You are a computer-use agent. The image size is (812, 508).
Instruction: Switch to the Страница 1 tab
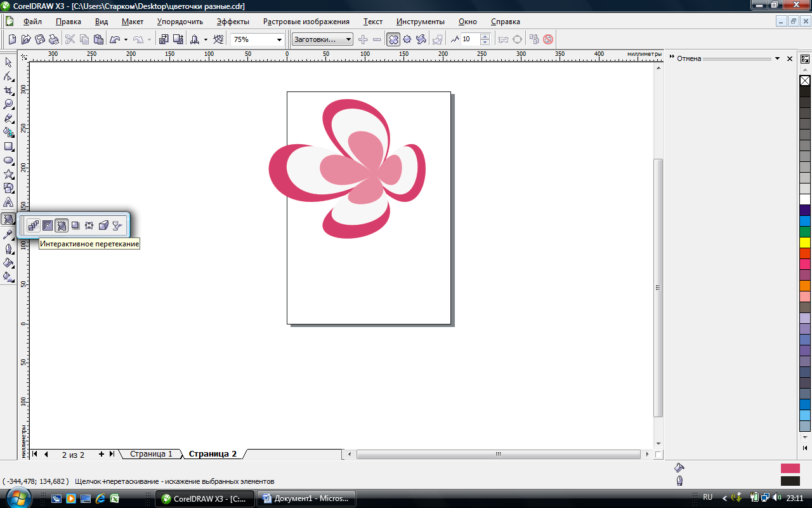pos(151,454)
